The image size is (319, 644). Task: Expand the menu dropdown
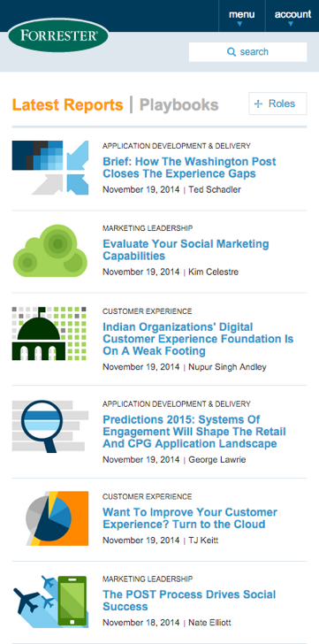(241, 16)
